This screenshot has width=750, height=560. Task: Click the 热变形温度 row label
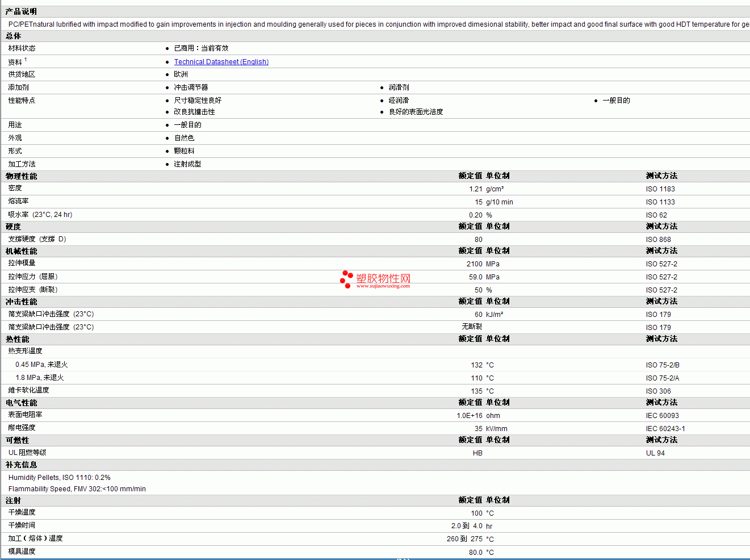pyautogui.click(x=26, y=351)
